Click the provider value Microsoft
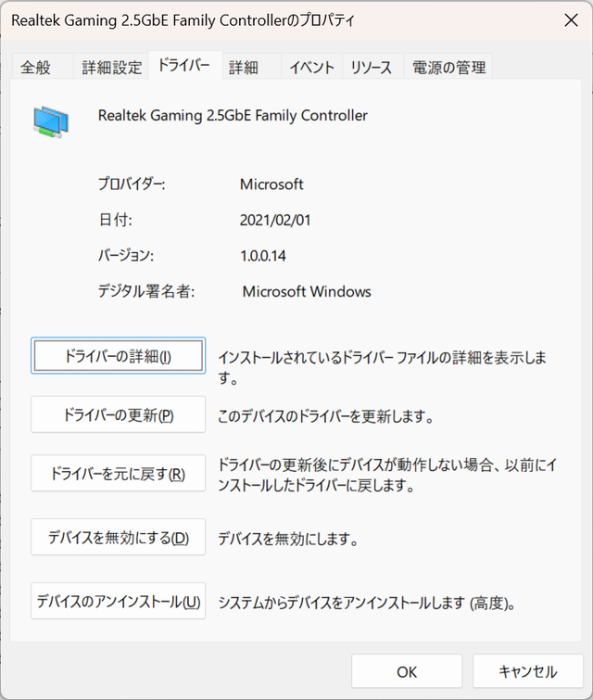 [x=271, y=184]
